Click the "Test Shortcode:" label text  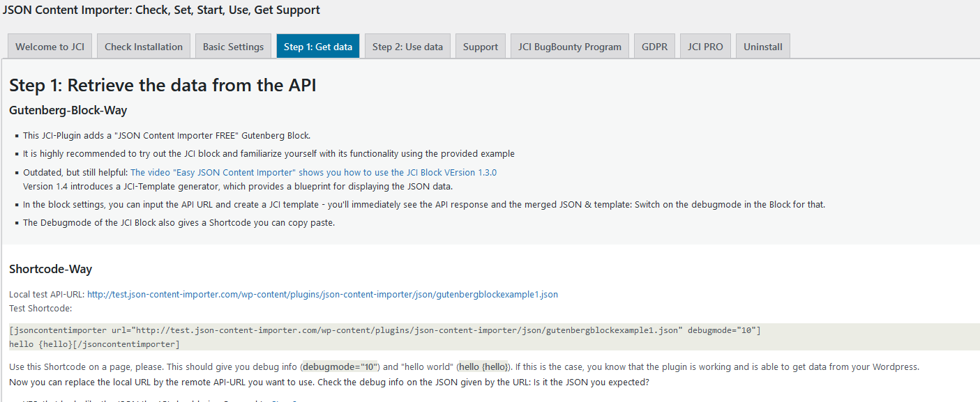coord(40,308)
